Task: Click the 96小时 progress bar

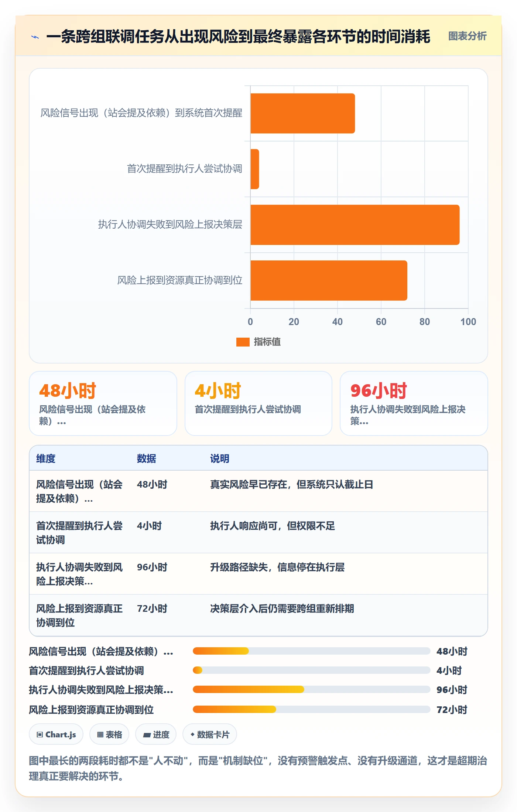Action: (311, 689)
